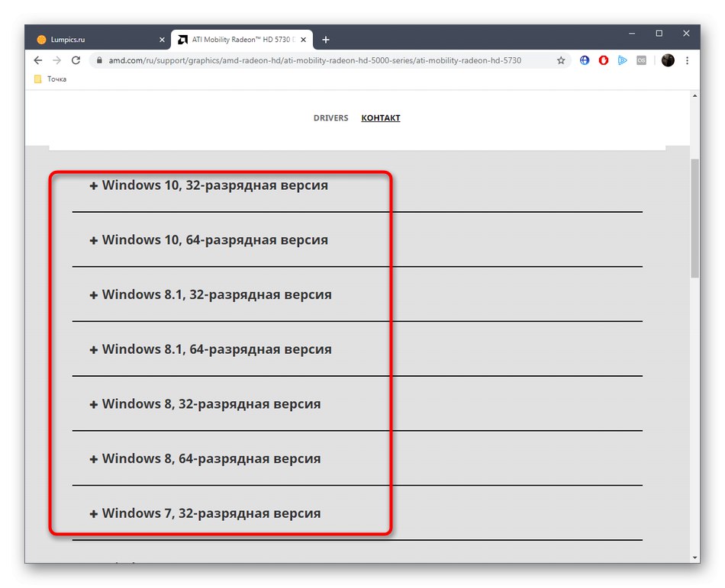Click the page's vertical scrollbar thumb
The height and width of the screenshot is (588, 725).
(695, 218)
